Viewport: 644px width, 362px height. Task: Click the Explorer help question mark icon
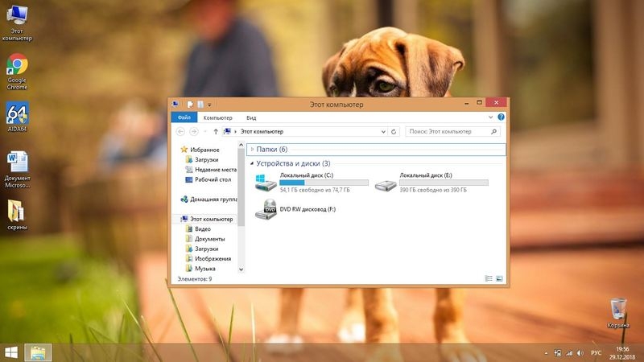pos(501,117)
